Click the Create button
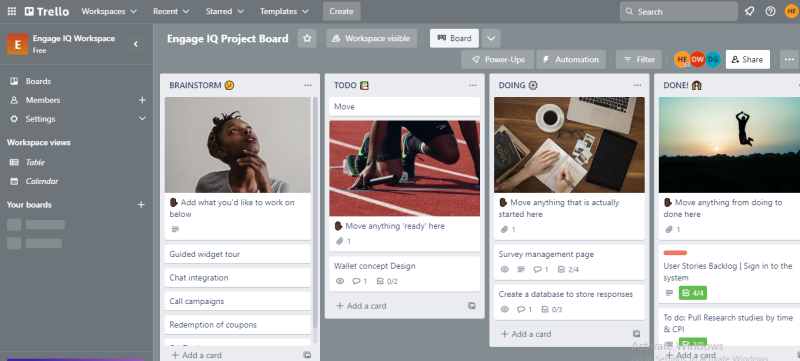The width and height of the screenshot is (800, 361). 341,11
